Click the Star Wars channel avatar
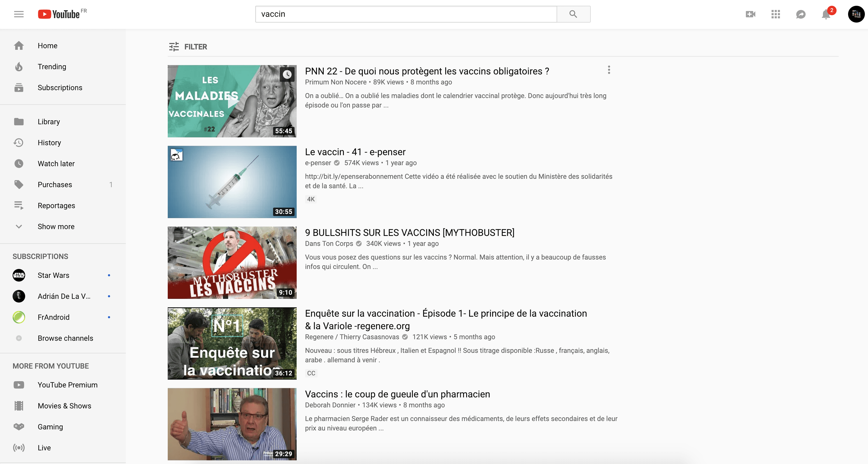The height and width of the screenshot is (464, 868). [19, 275]
